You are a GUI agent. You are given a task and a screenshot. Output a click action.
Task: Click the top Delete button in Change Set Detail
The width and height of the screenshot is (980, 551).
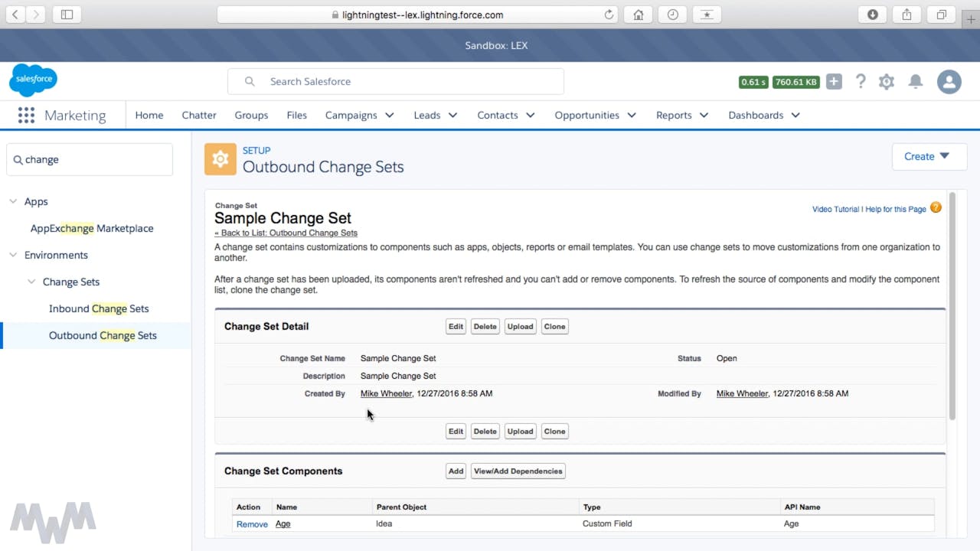point(485,326)
